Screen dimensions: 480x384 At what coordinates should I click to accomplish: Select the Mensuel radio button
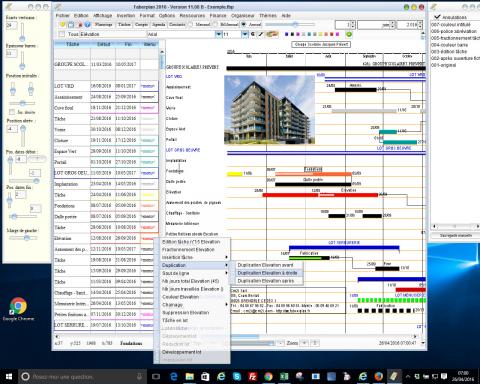[x=190, y=24]
